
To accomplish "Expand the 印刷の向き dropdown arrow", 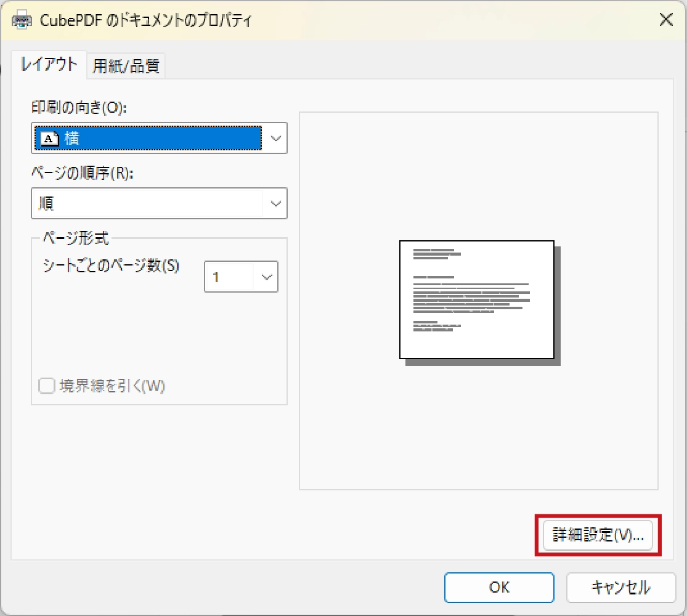I will 275,139.
